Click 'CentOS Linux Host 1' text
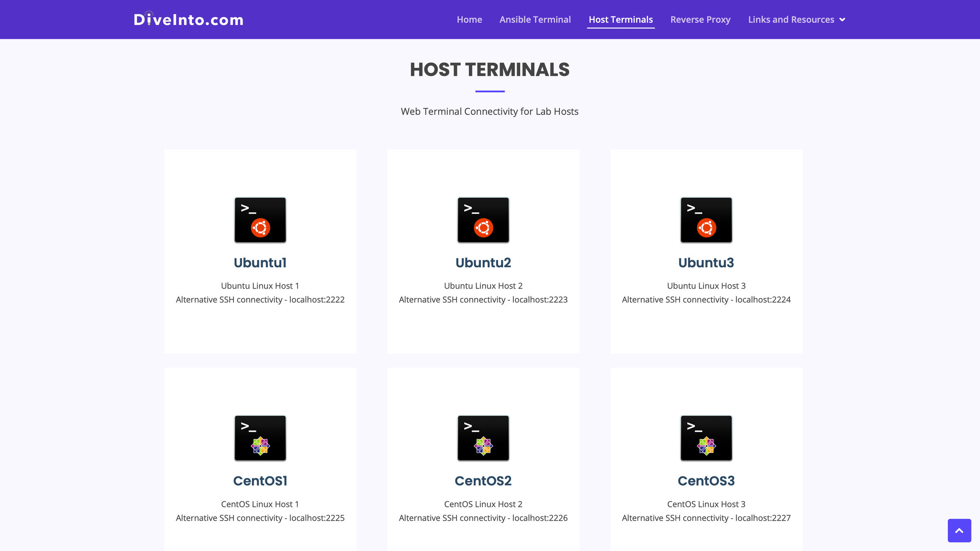 point(260,504)
